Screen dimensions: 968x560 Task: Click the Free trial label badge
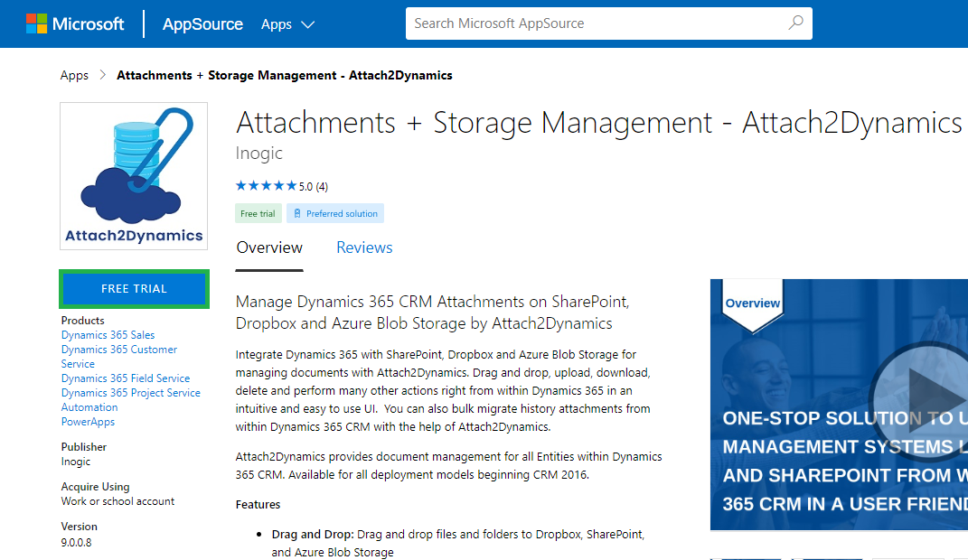tap(258, 213)
